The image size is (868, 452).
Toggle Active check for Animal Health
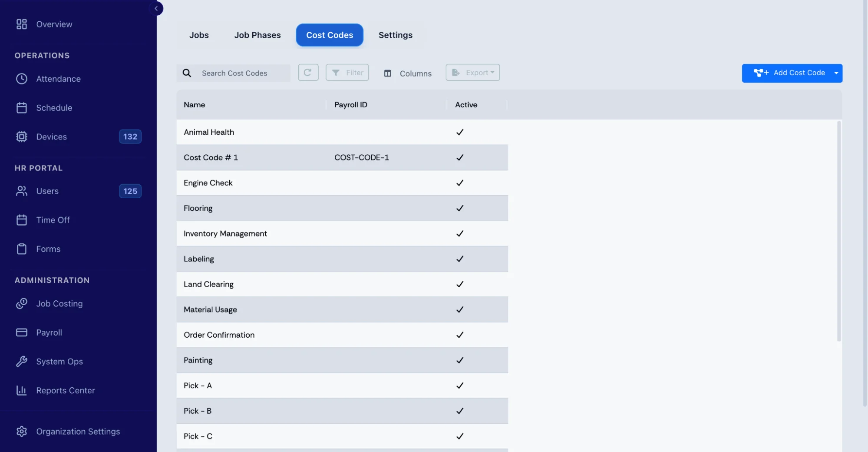460,132
